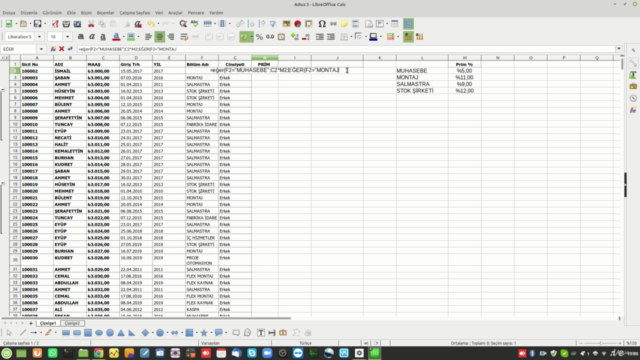640x360 pixels.
Task: Accept formula with the checkmark button
Action: coord(70,49)
